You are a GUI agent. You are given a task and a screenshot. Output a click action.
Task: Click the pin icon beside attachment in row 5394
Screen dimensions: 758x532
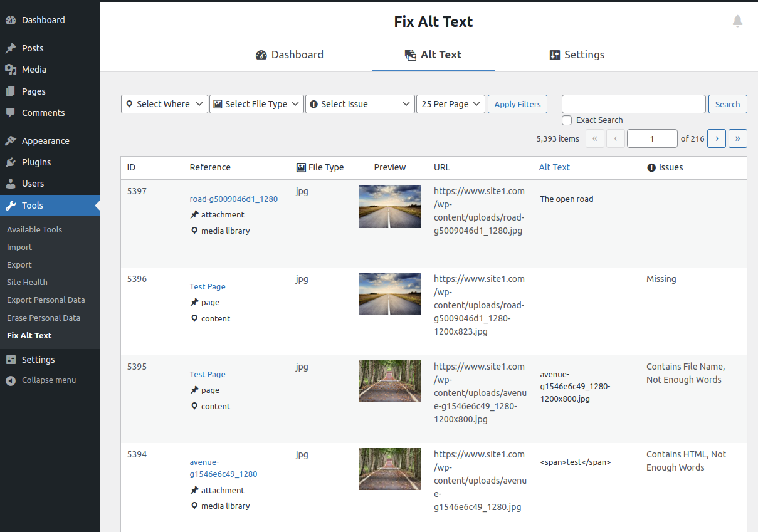(x=194, y=490)
